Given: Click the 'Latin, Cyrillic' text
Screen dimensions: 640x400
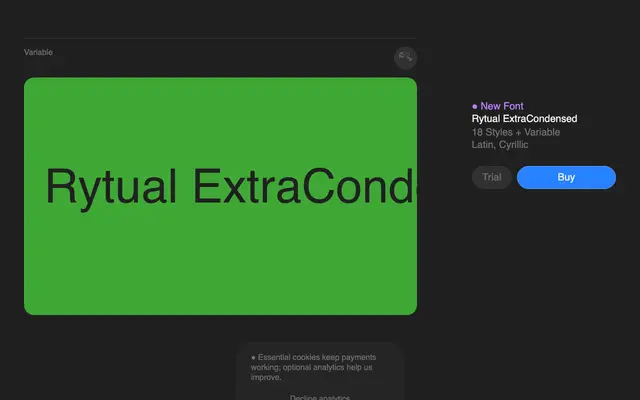Looking at the screenshot, I should pos(500,145).
